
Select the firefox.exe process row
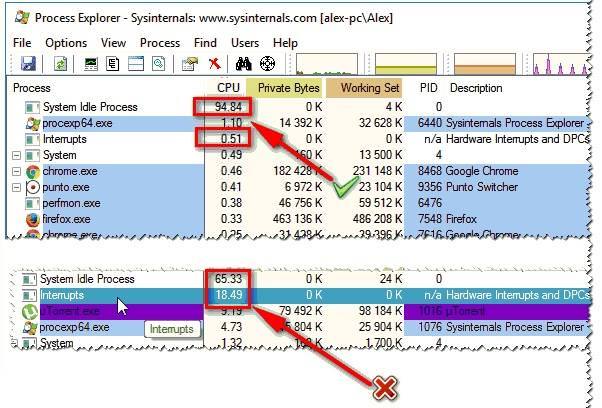click(x=299, y=220)
